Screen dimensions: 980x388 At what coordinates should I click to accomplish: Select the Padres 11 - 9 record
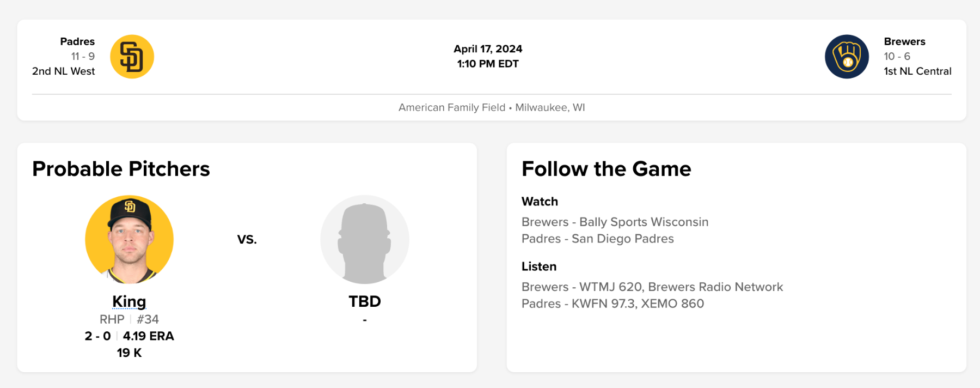coord(83,56)
